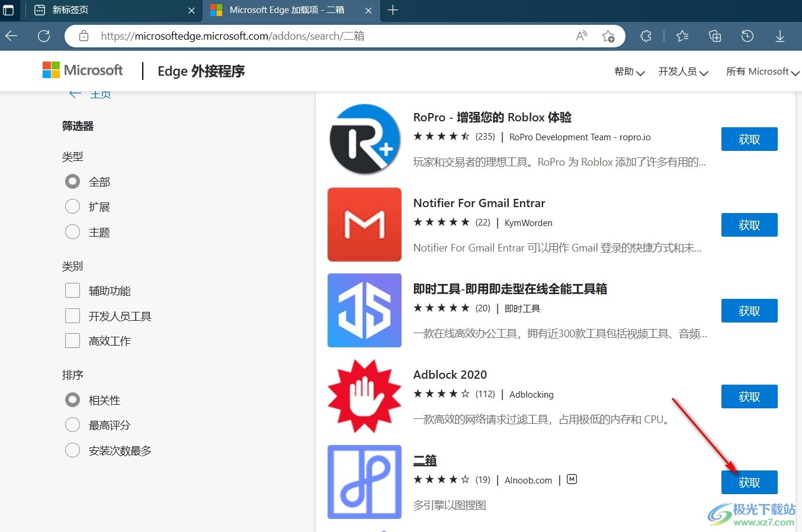The width and height of the screenshot is (802, 532).
Task: Open a new tab with plus
Action: tap(393, 10)
